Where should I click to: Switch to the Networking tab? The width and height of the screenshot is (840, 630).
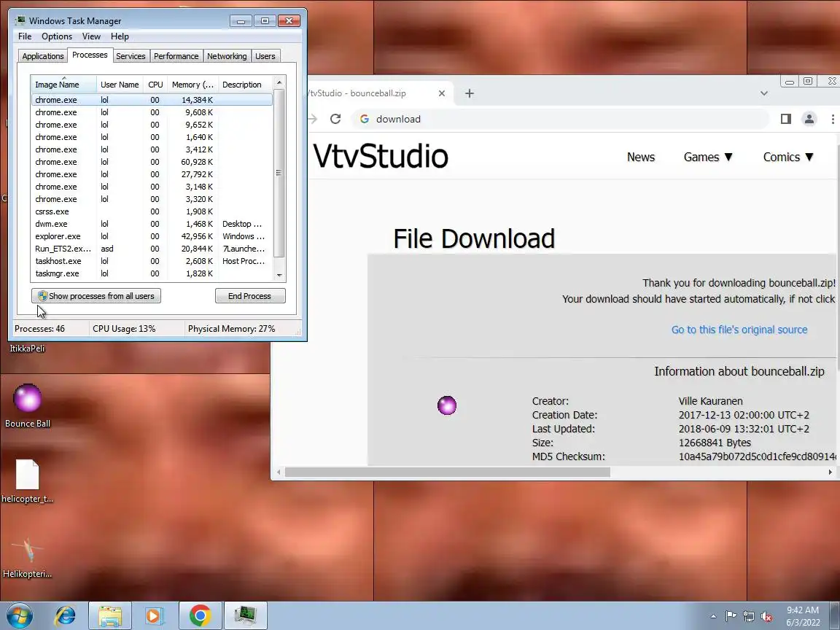pyautogui.click(x=227, y=56)
